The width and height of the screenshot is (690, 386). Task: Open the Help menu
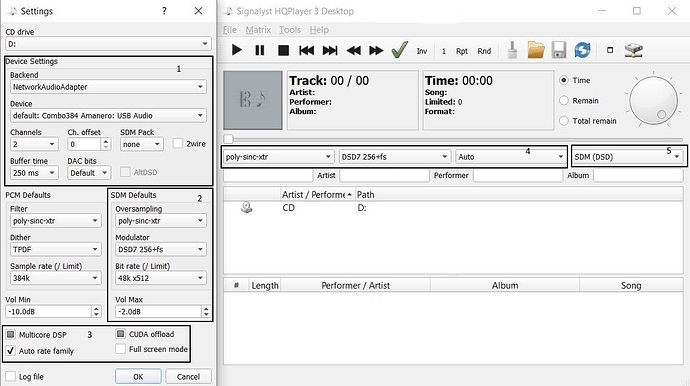[x=319, y=30]
